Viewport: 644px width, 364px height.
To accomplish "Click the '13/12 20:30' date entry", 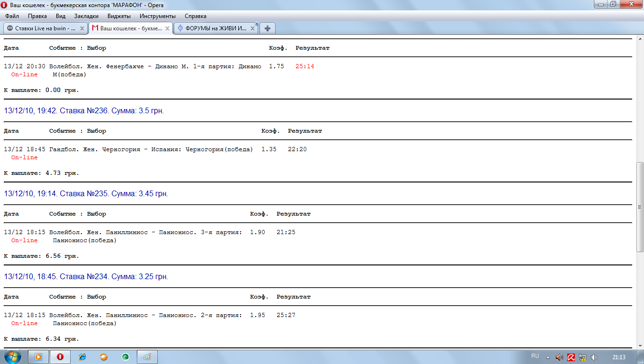I will tap(25, 66).
